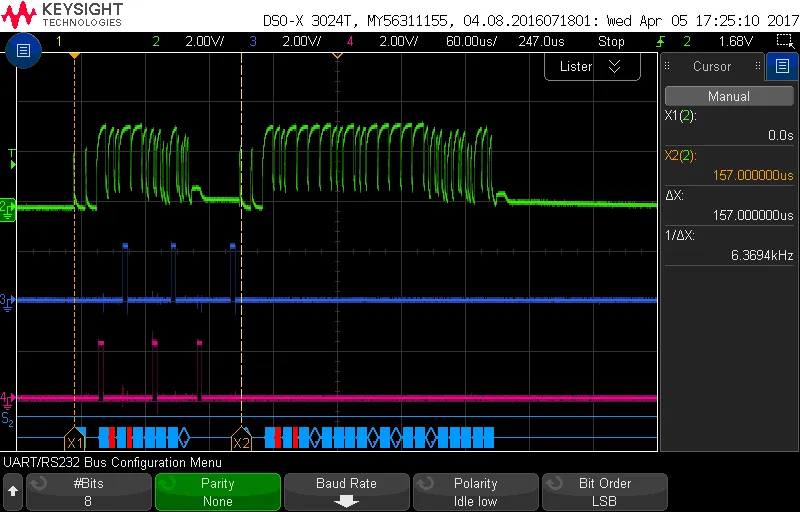Screen dimensions: 800x512
Task: Open the Cursor panel header
Action: click(712, 66)
